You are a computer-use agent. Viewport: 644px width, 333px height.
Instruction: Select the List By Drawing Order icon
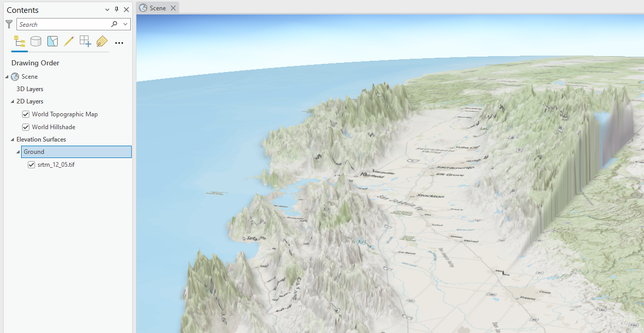(19, 41)
